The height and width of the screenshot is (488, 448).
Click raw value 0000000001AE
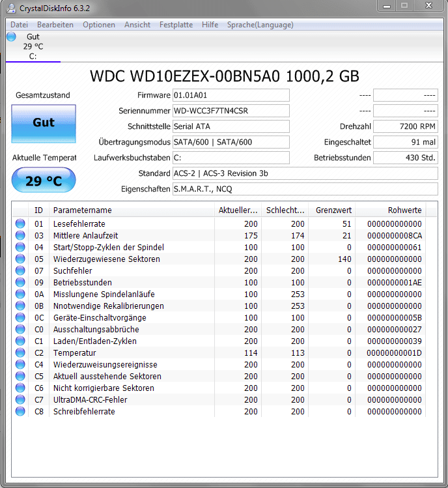point(395,283)
